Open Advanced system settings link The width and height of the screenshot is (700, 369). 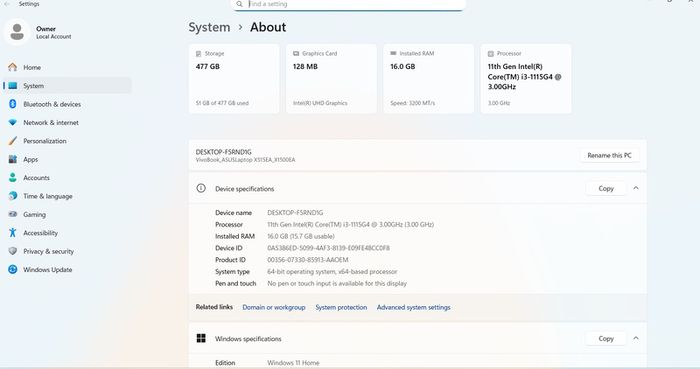coord(413,307)
